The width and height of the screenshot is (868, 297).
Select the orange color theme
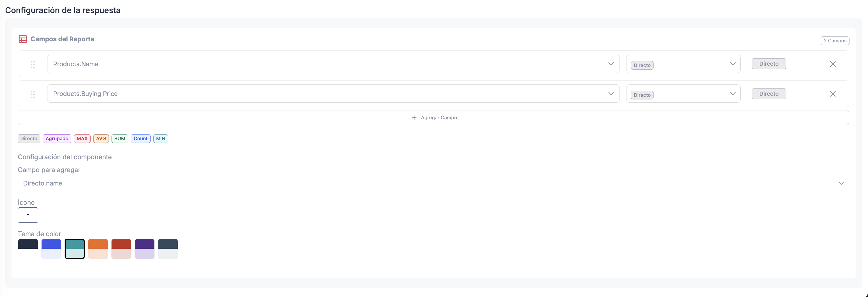click(98, 248)
